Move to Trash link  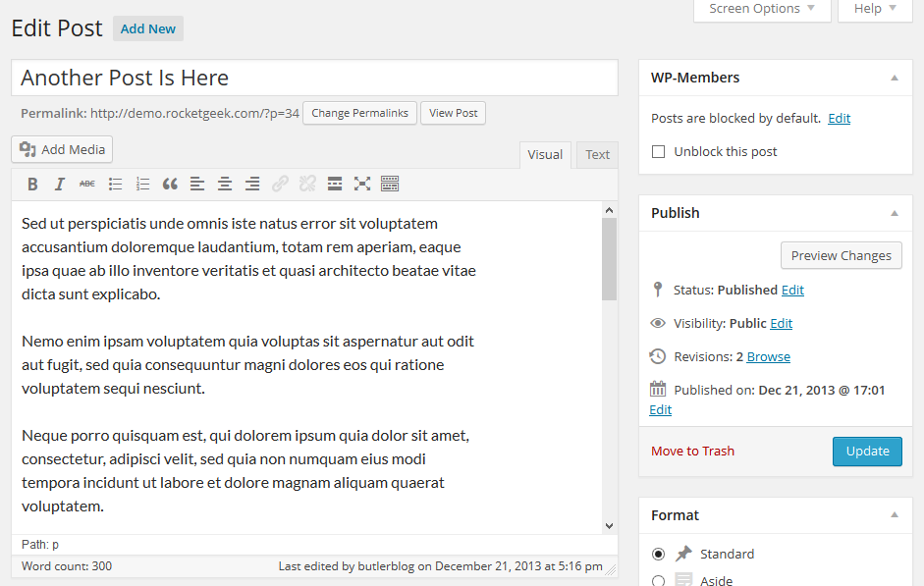pyautogui.click(x=692, y=452)
